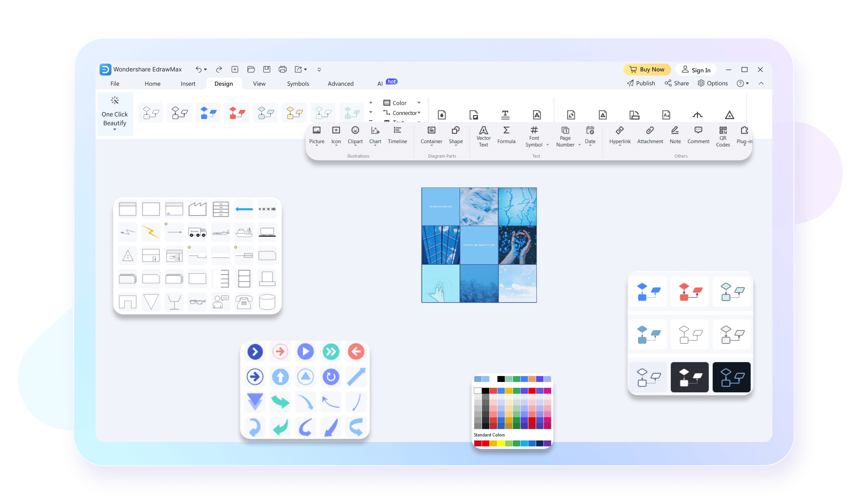
Task: Expand the One Click Beautify dropdown
Action: point(115,130)
